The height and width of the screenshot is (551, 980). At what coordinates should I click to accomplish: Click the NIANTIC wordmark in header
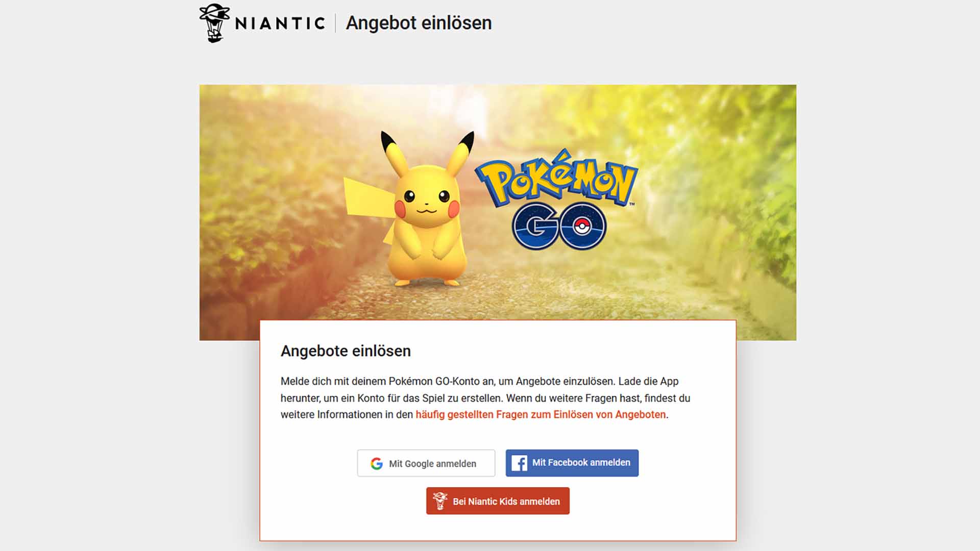[280, 23]
